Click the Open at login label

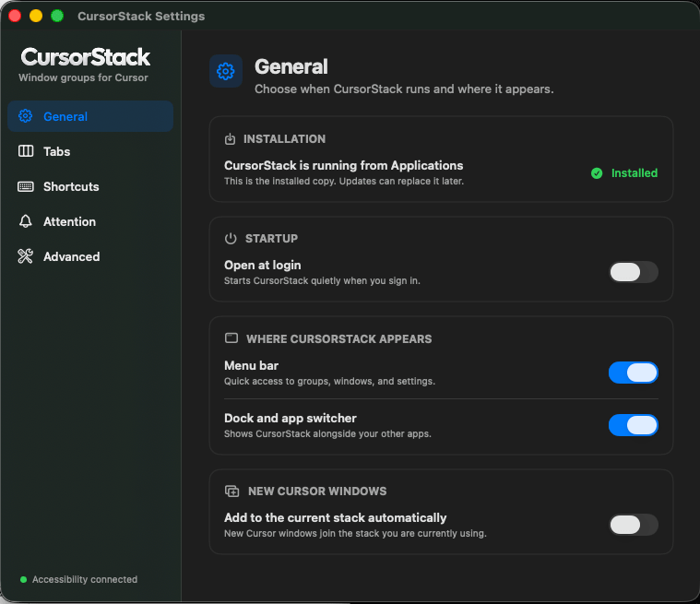click(x=263, y=266)
